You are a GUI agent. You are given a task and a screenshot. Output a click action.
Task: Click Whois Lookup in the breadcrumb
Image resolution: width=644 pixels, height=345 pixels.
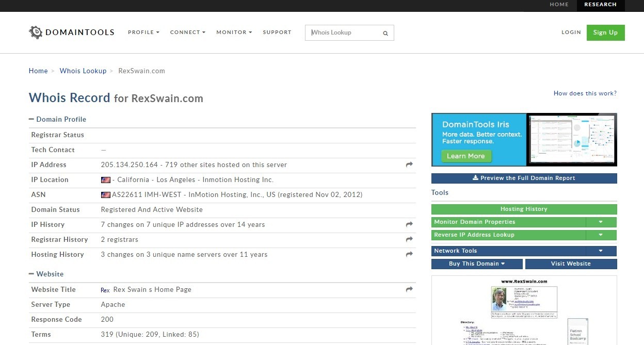[83, 71]
